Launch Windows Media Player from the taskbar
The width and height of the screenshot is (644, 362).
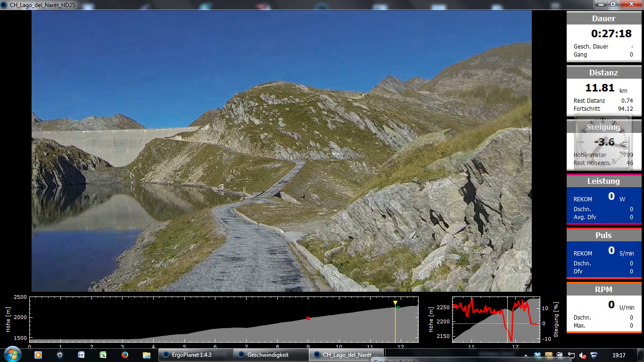click(x=38, y=355)
